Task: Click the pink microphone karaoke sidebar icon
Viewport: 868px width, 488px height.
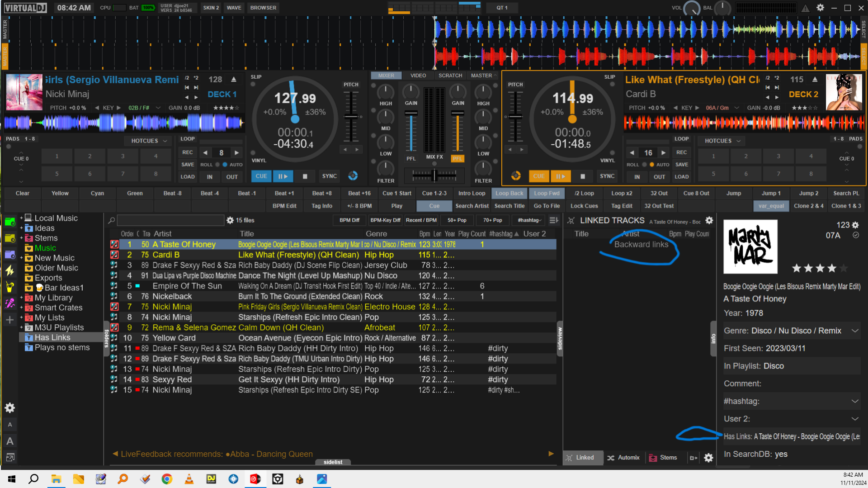Action: pyautogui.click(x=10, y=303)
